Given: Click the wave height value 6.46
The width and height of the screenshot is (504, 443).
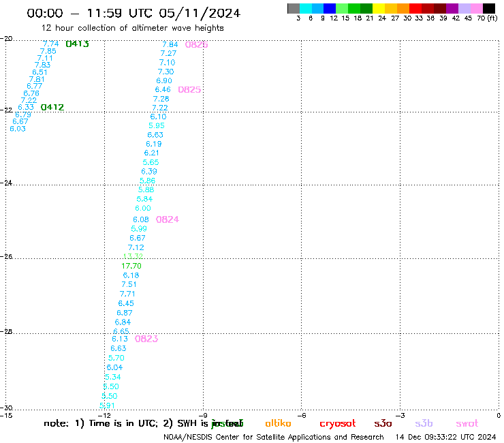Looking at the screenshot, I should tap(163, 89).
